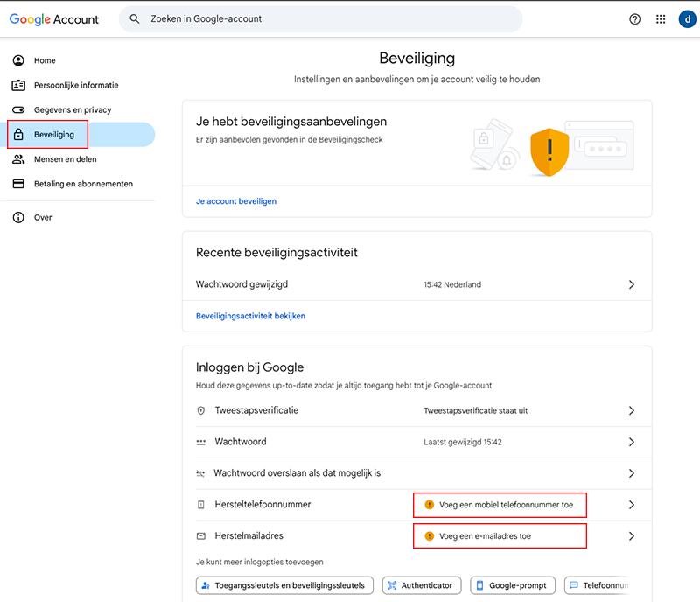Click the Authenticator button
The width and height of the screenshot is (700, 602).
point(421,585)
